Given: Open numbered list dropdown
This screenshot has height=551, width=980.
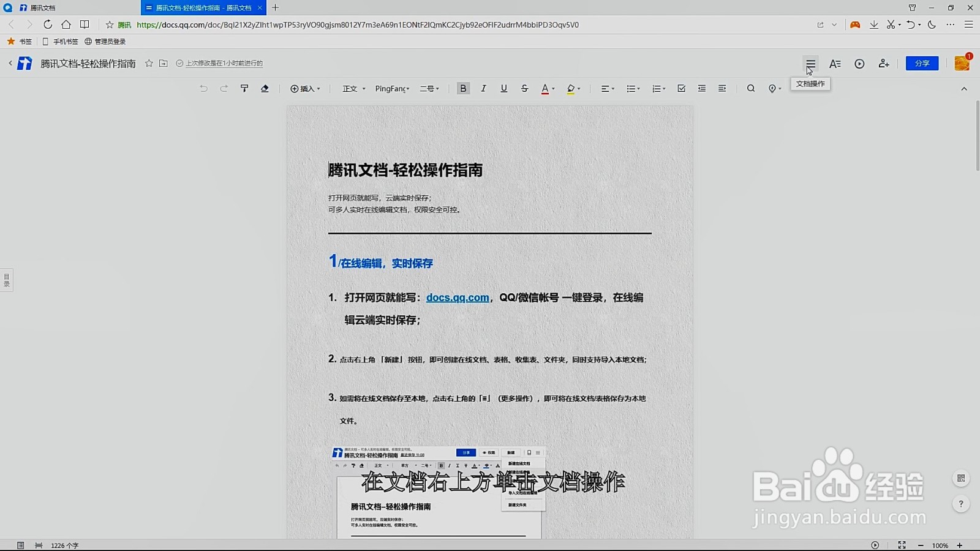Looking at the screenshot, I should pyautogui.click(x=658, y=89).
